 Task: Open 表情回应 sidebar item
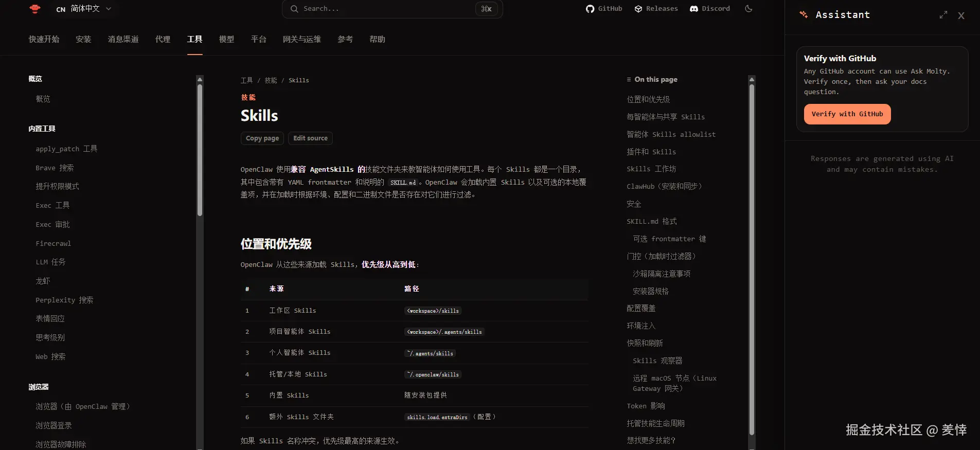(x=50, y=318)
